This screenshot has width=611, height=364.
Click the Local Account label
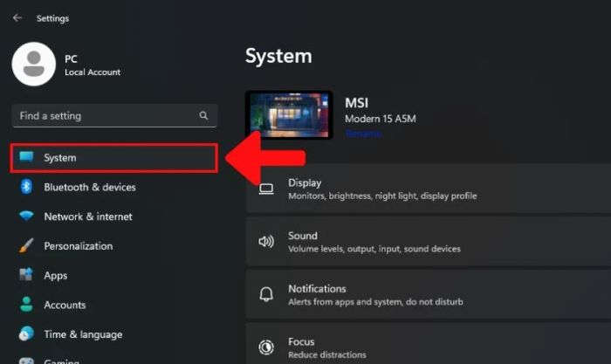pyautogui.click(x=93, y=72)
